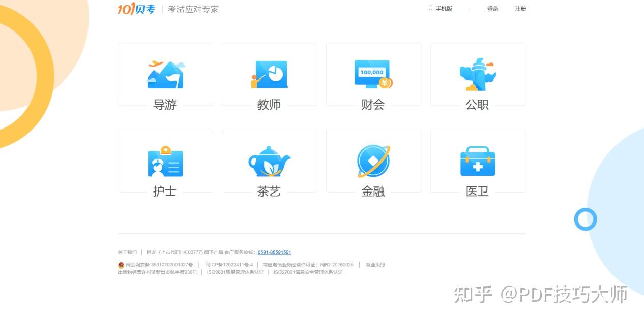Screen dimensions: 644x320
Task: Switch to 手机版 mobile version
Action: tap(444, 9)
